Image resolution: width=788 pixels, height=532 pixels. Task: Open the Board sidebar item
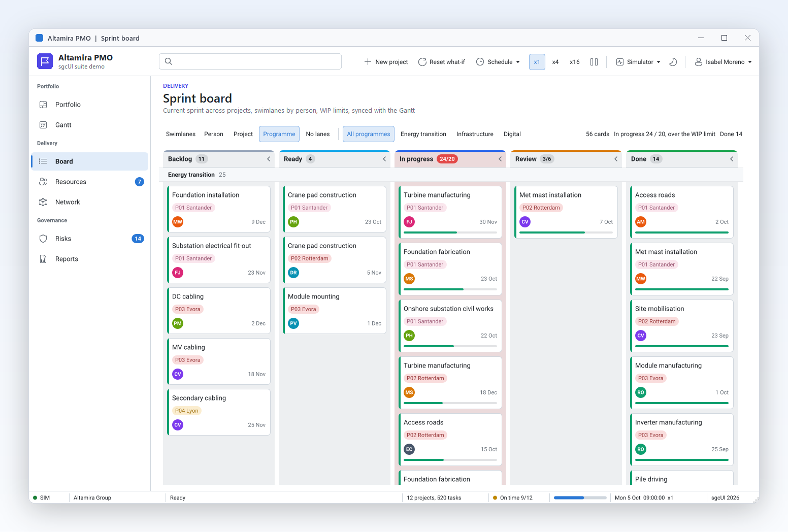pyautogui.click(x=89, y=161)
